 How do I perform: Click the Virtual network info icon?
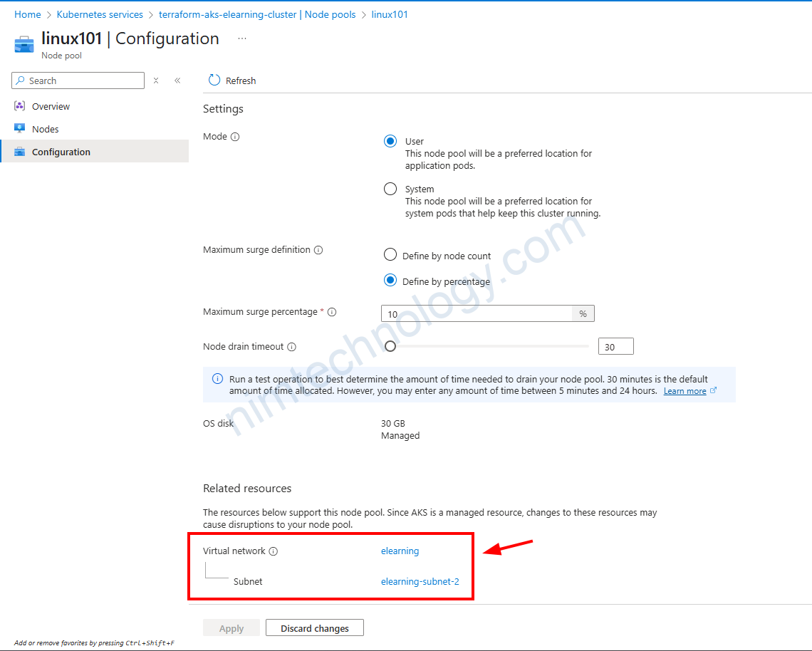pos(274,551)
